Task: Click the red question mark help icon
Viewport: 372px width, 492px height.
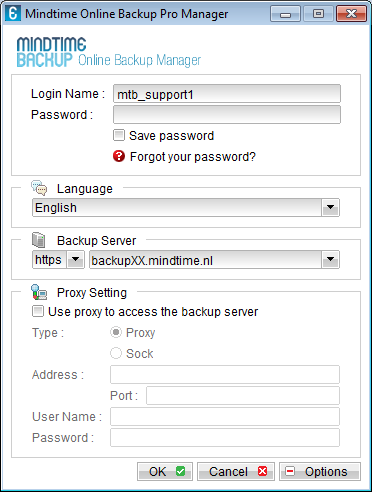Action: [119, 156]
